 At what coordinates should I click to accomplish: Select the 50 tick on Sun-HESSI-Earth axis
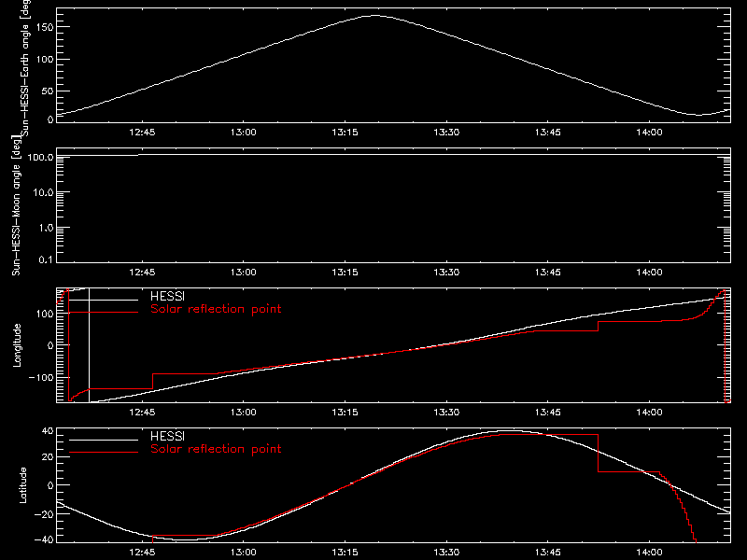[48, 91]
